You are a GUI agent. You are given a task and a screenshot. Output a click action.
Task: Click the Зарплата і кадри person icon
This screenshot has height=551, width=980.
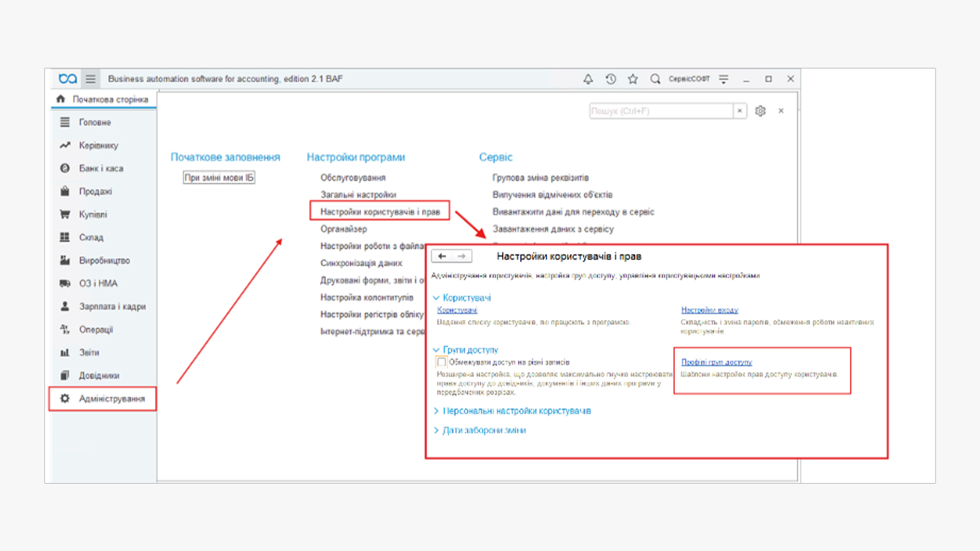click(x=65, y=307)
